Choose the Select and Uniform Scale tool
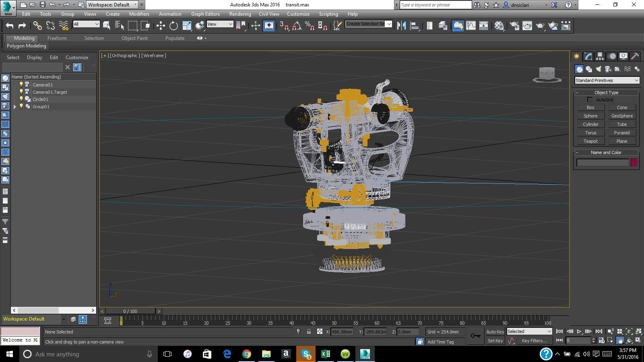644x362 pixels. 187,26
